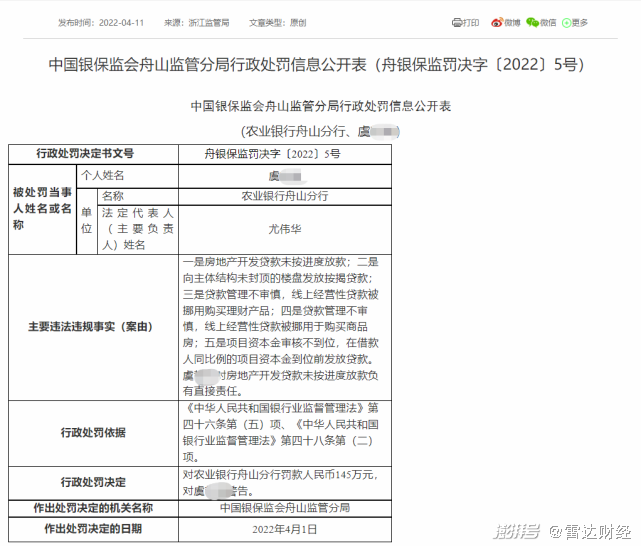Image resolution: width=641 pixels, height=546 pixels.
Task: Click the 单位 label cell
Action: (x=87, y=221)
